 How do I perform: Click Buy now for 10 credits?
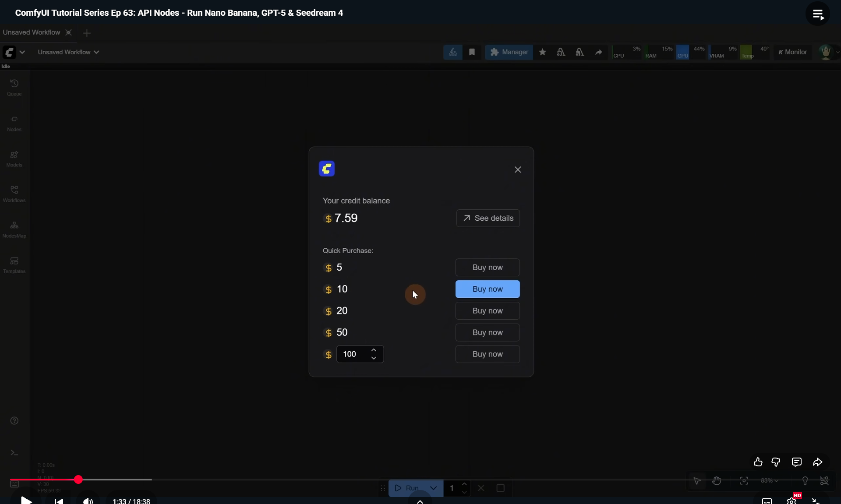[487, 289]
